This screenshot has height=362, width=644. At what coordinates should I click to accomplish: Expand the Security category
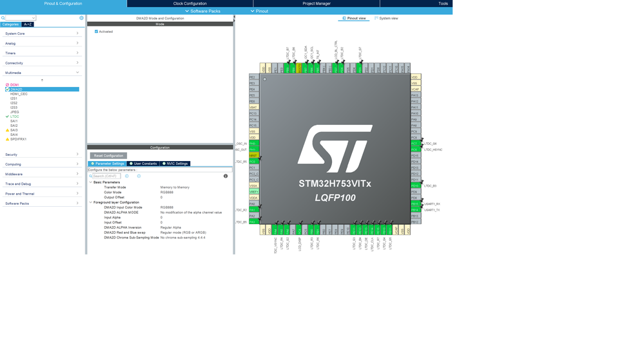tap(41, 155)
